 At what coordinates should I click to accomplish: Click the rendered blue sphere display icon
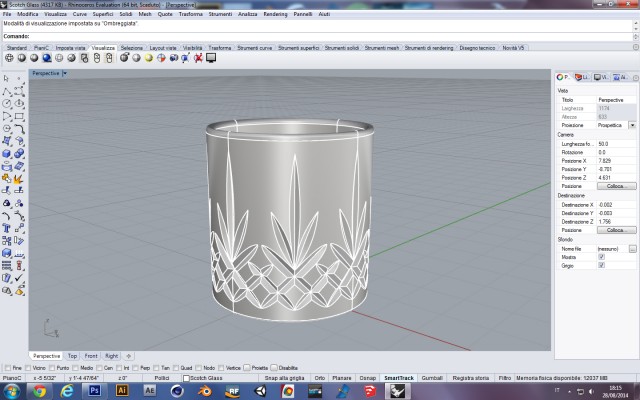pyautogui.click(x=47, y=58)
